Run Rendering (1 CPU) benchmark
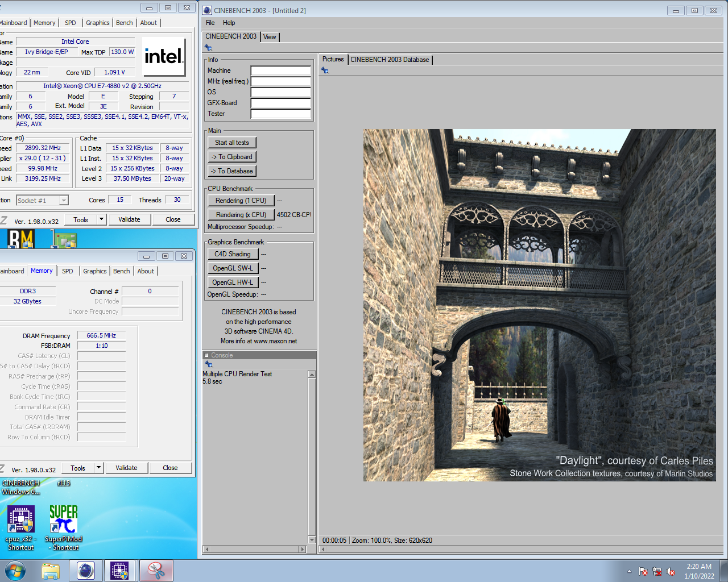 click(x=241, y=201)
